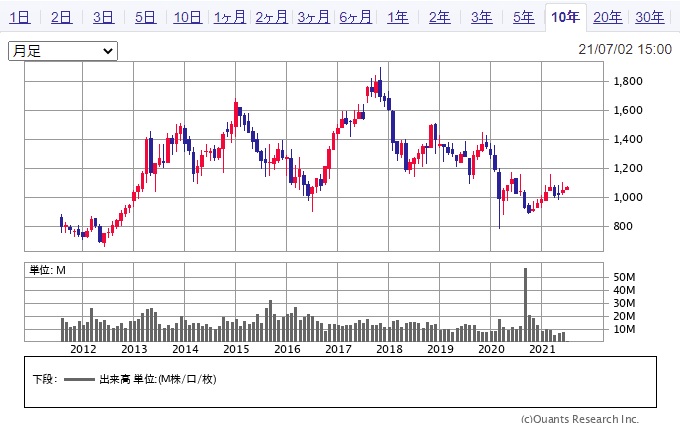Show the 1ヶ月 chart period
Image resolution: width=680 pixels, height=427 pixels.
click(x=230, y=17)
